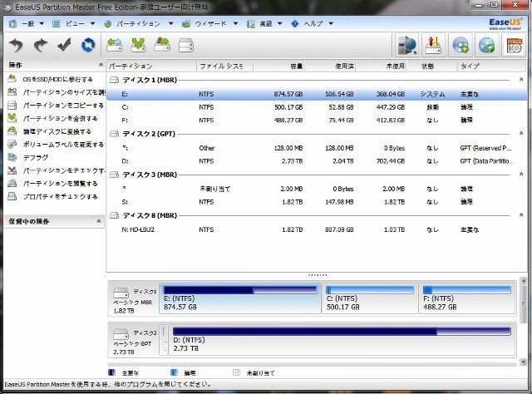Viewport: 532px width, 394px height.
Task: Collapse the ディスク 1 (MBR) group chevron
Action: tap(521, 80)
